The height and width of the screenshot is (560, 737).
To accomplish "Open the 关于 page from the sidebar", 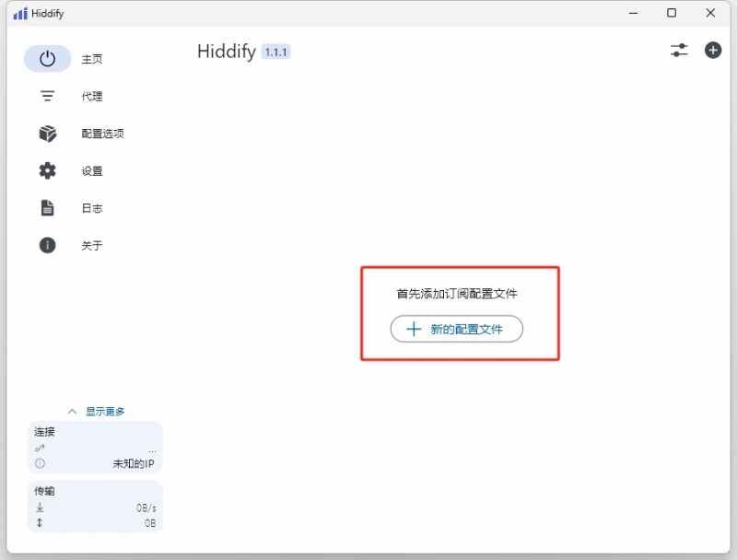I will (x=91, y=245).
